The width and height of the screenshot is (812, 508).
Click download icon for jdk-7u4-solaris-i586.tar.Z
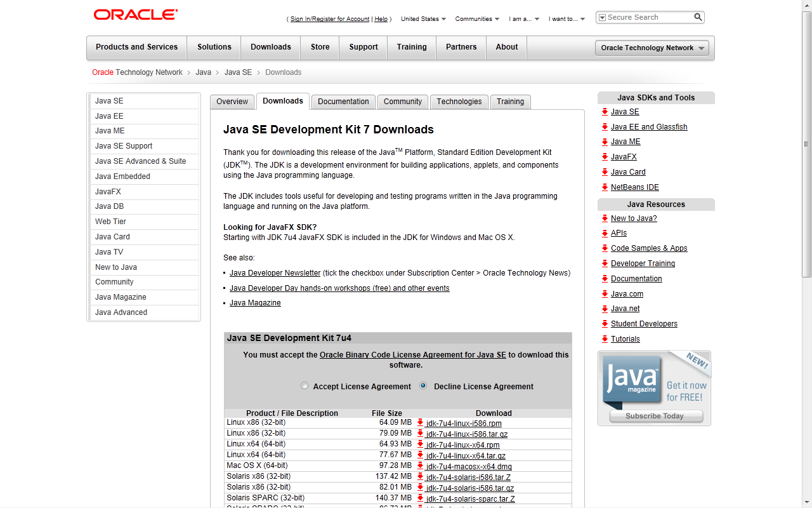(420, 477)
